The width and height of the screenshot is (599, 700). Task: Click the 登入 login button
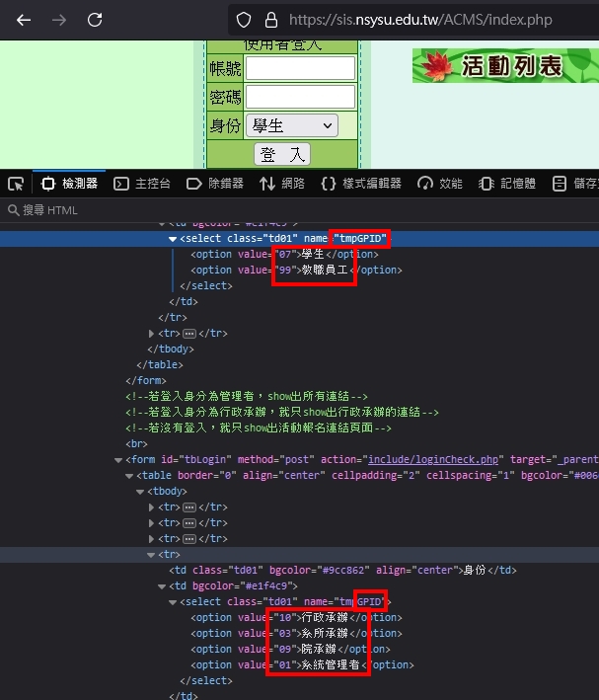pos(282,154)
